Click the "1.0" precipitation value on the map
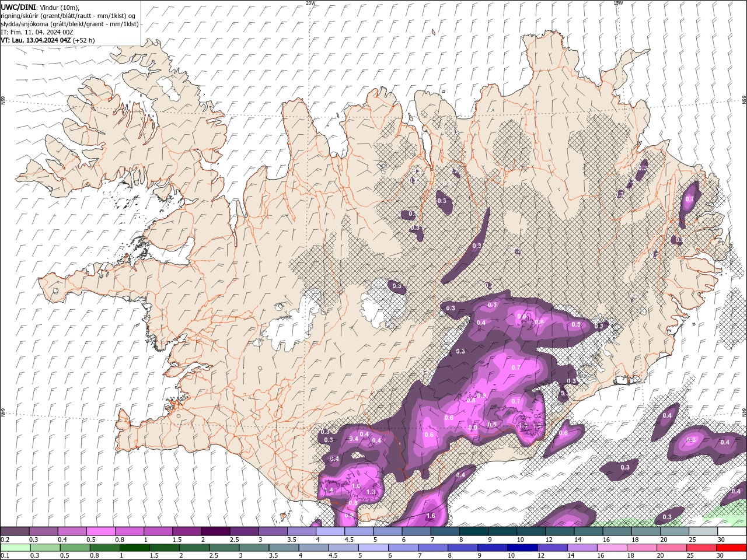747x560 pixels. tap(356, 487)
